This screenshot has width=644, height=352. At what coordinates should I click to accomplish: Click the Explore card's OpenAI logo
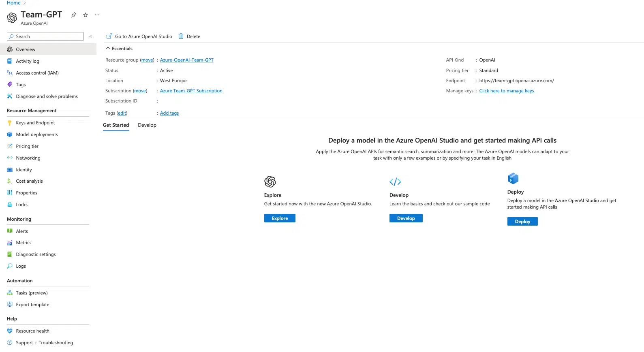270,181
